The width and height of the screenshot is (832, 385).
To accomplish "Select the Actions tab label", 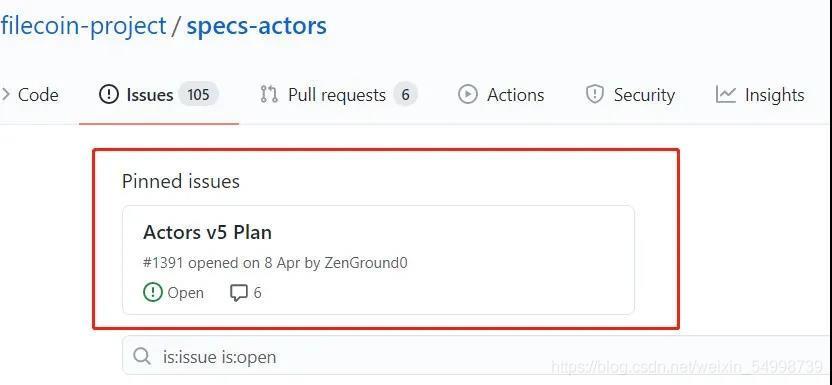I will pos(516,95).
